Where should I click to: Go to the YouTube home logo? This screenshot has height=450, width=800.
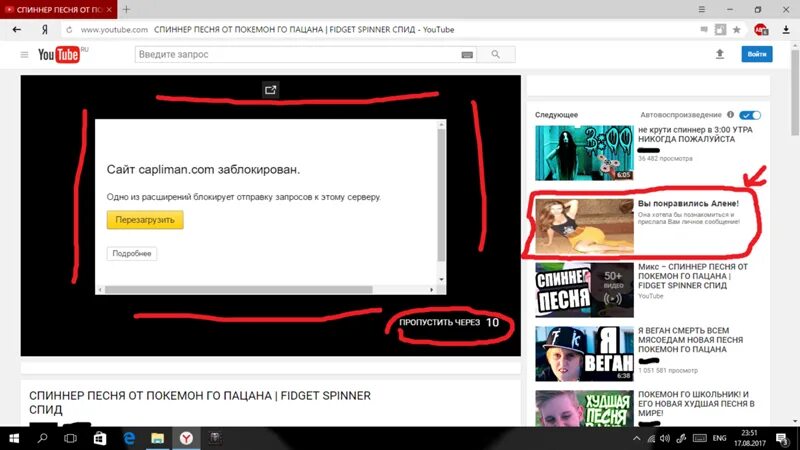(x=60, y=54)
